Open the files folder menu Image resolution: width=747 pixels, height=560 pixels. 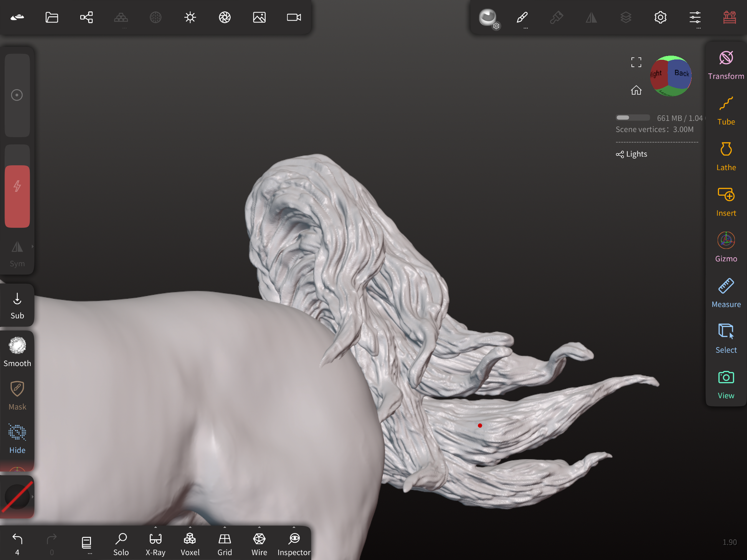pyautogui.click(x=52, y=17)
